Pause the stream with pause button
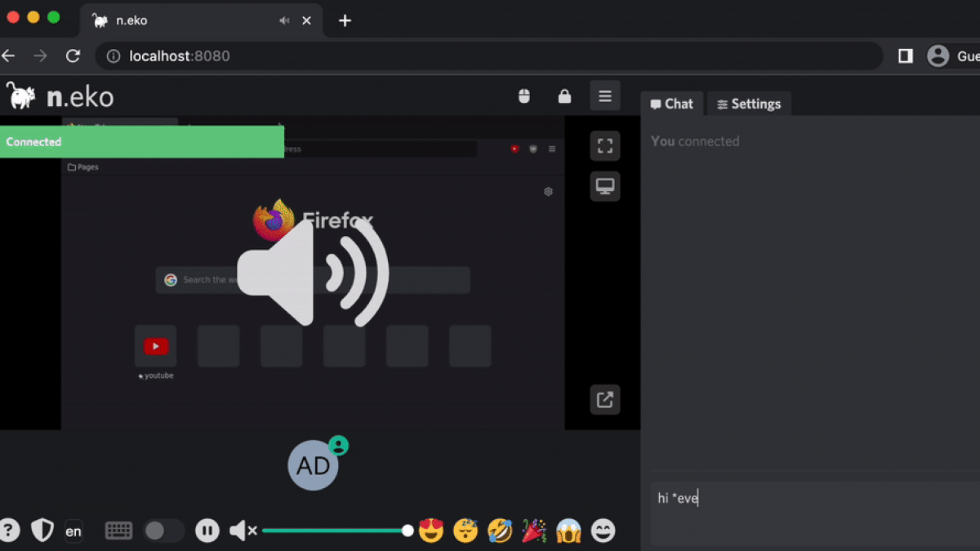The height and width of the screenshot is (551, 980). (x=207, y=531)
